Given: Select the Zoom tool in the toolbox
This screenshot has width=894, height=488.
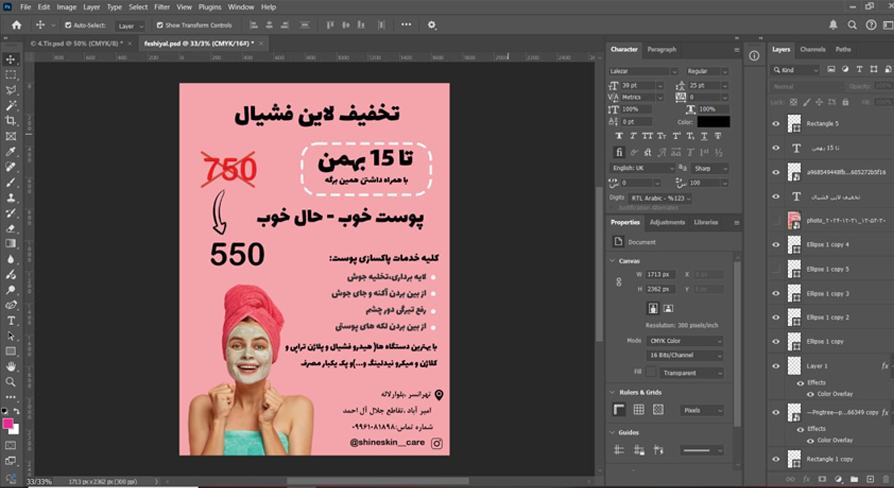Looking at the screenshot, I should tap(11, 382).
